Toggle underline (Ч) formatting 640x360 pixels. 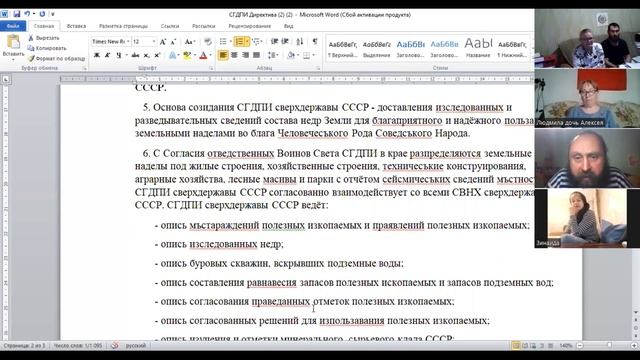click(x=119, y=55)
